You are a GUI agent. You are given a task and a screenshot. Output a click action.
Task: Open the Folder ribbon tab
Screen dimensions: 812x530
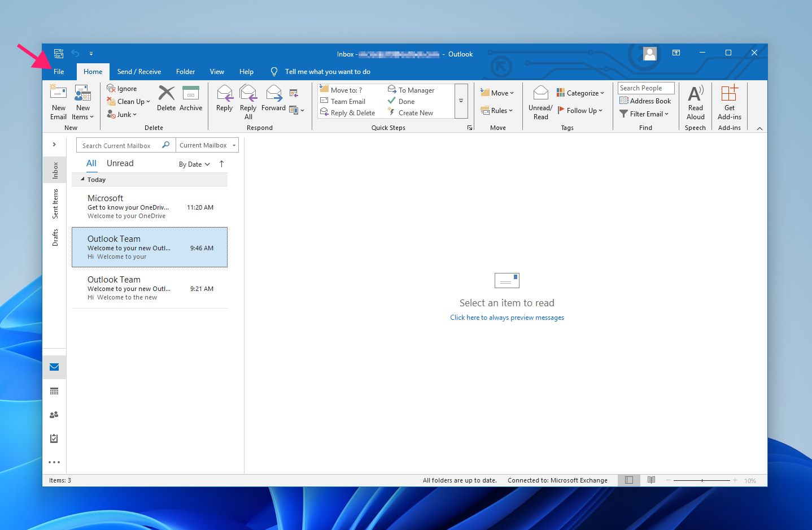(185, 72)
